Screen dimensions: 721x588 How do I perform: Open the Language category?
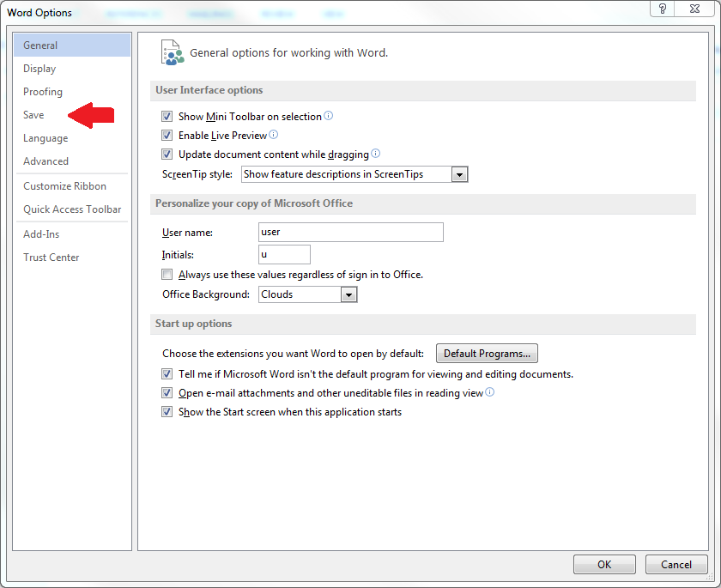click(x=72, y=138)
